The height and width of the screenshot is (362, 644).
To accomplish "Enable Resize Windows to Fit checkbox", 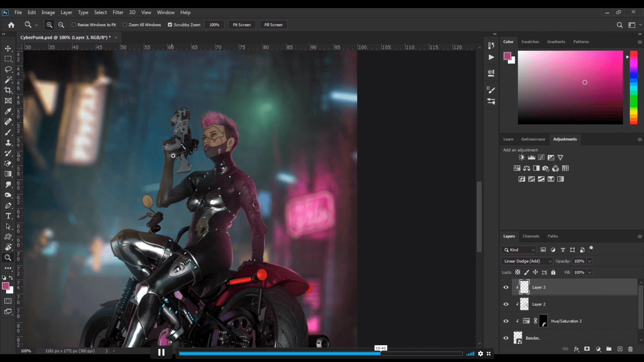I will pos(74,25).
